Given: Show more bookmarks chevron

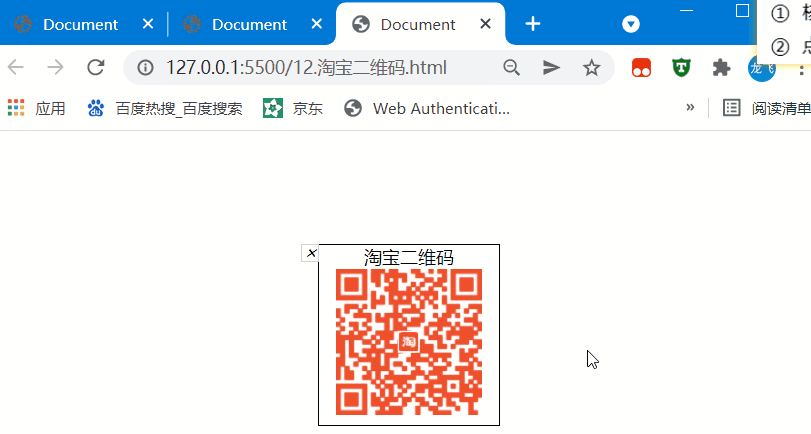Looking at the screenshot, I should (x=690, y=108).
